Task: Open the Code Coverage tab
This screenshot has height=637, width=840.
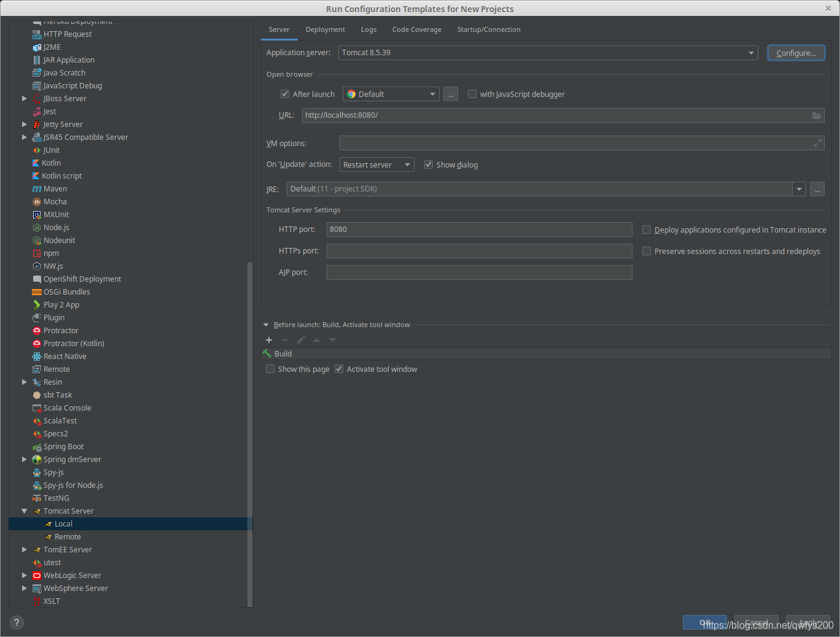Action: click(417, 29)
